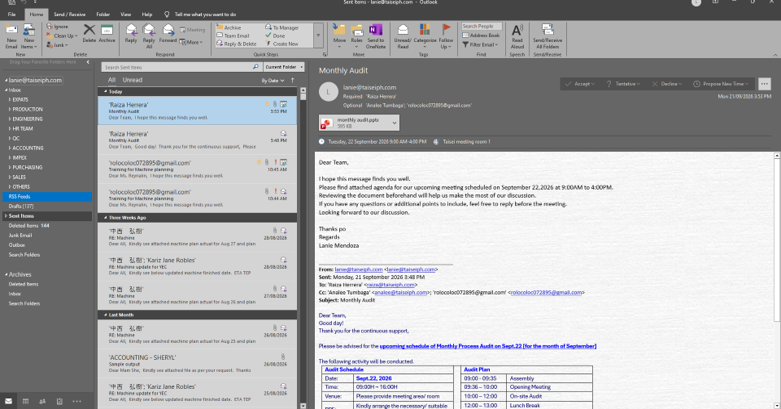781x409 pixels.
Task: Open the Categorize color menu
Action: [425, 36]
